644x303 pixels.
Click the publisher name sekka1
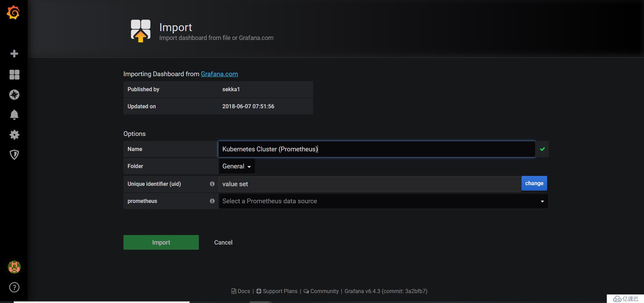(x=231, y=89)
